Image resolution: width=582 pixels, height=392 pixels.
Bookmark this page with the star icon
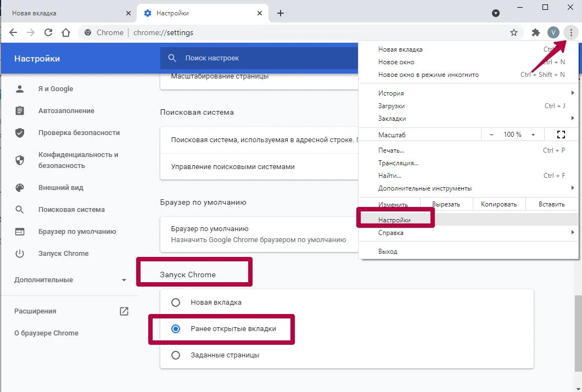coord(514,32)
